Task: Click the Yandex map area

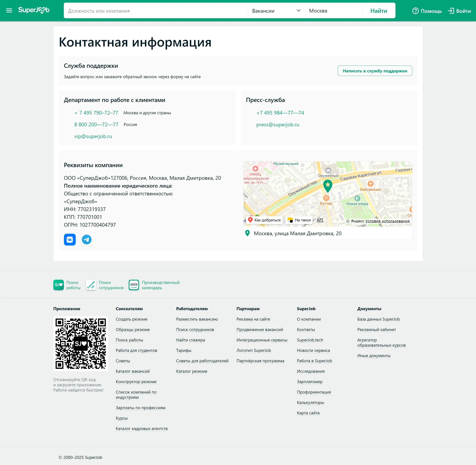Action: tap(328, 194)
